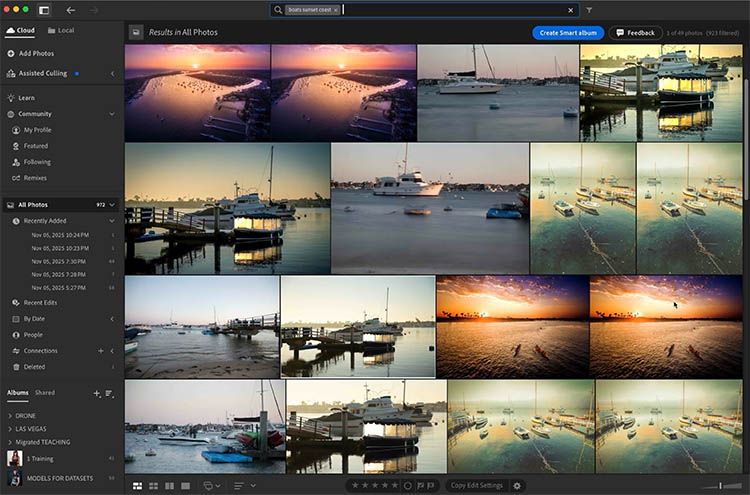Switch to square grid view
Screen dimensions: 750x495
(154, 486)
